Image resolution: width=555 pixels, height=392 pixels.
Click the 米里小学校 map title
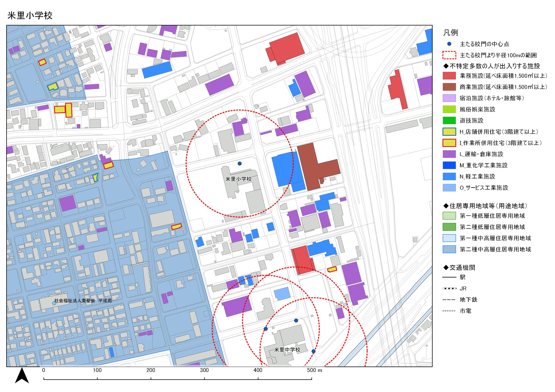click(x=30, y=15)
